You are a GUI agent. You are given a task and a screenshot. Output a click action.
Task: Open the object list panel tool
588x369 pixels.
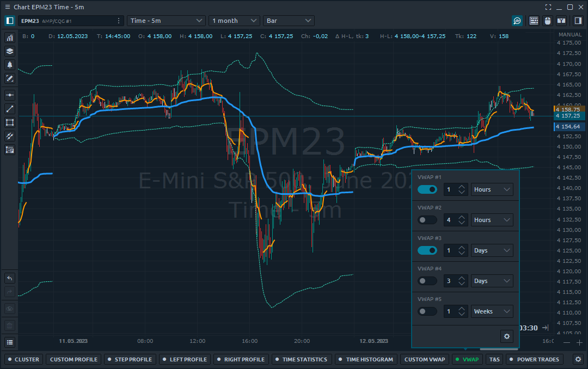[10, 150]
